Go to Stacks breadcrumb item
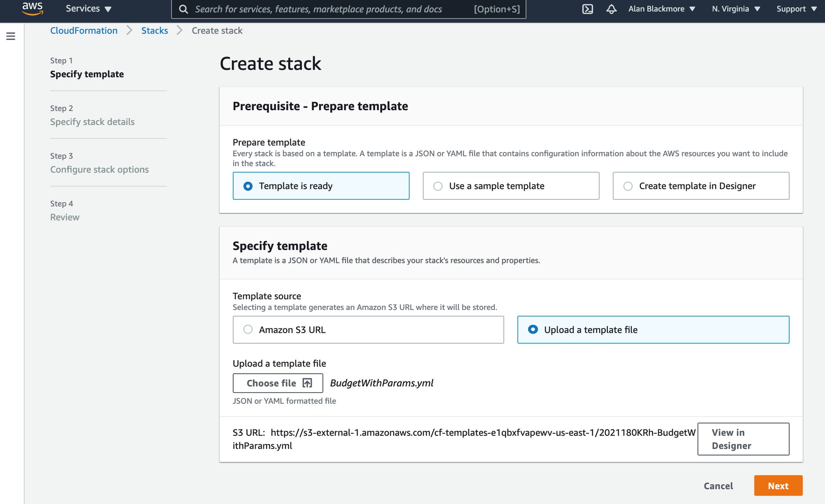The width and height of the screenshot is (825, 504). tap(154, 30)
